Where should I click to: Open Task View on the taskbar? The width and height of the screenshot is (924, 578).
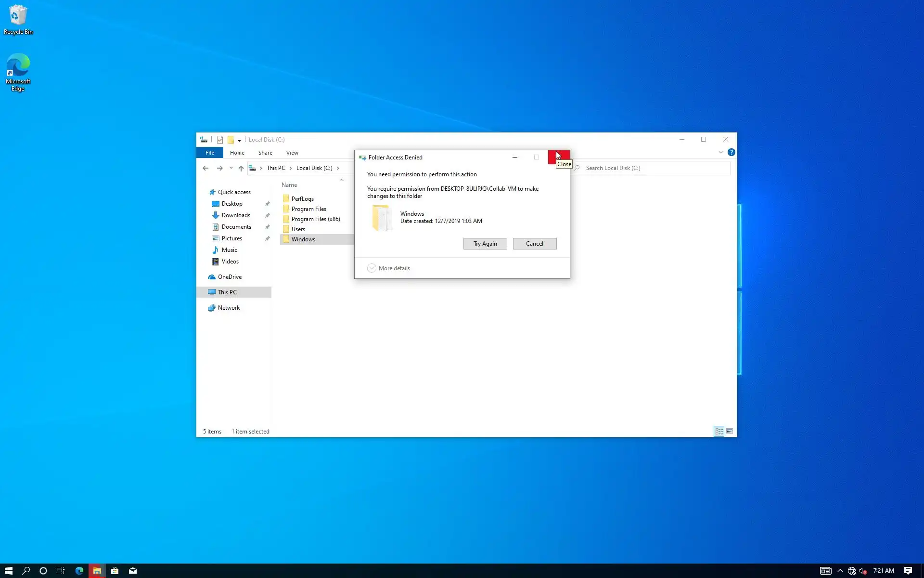click(61, 571)
